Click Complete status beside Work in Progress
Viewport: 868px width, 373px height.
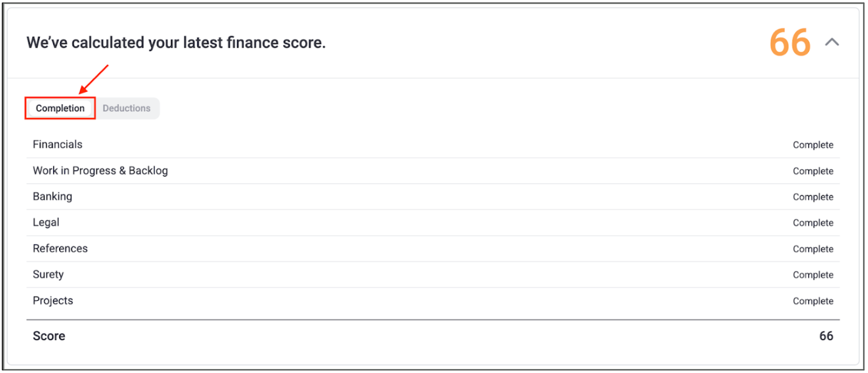813,171
